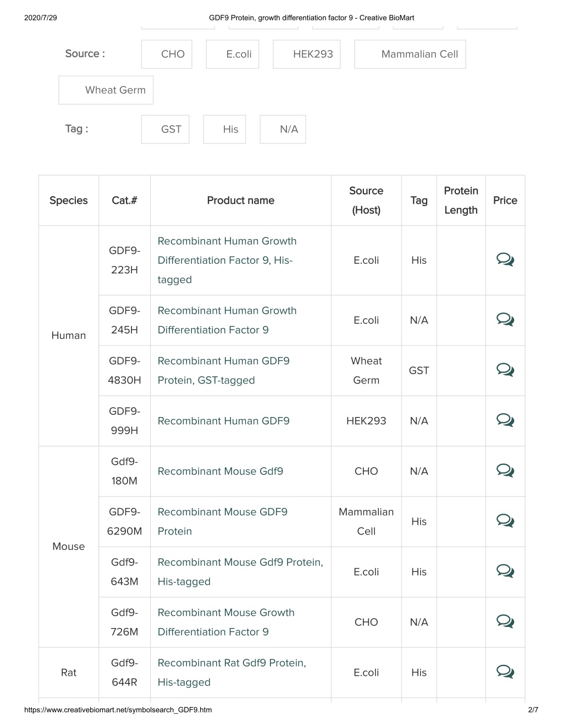
Task: Open Recombinant Human Growth Differentiation Factor 9, His-tagged link
Action: coord(227,260)
